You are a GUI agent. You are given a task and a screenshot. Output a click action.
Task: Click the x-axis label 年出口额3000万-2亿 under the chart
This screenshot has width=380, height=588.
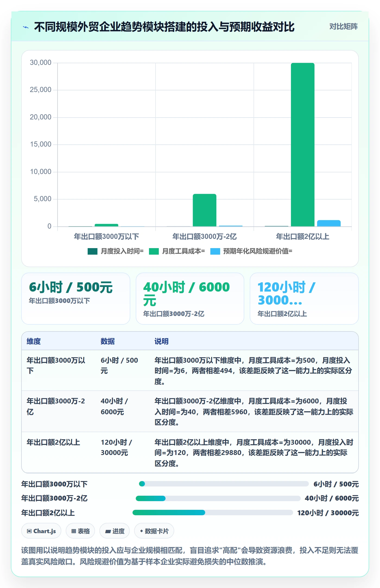204,237
